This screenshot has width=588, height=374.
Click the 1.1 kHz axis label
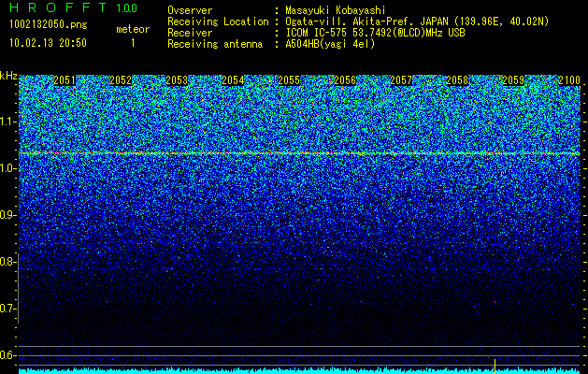coord(7,122)
